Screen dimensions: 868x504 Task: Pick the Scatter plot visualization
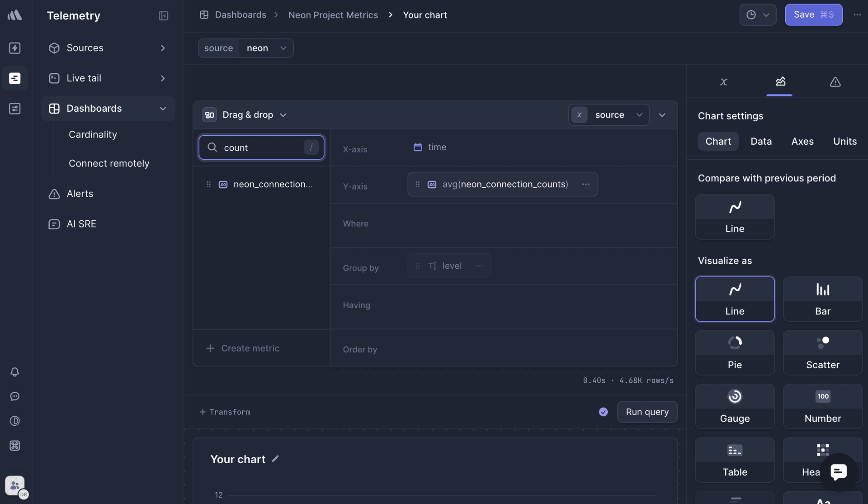tap(822, 352)
